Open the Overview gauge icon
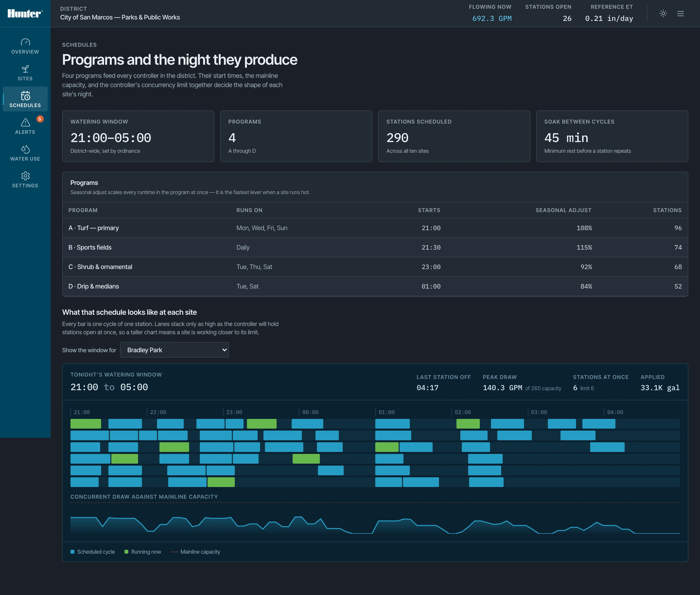This screenshot has height=595, width=700. pyautogui.click(x=25, y=42)
